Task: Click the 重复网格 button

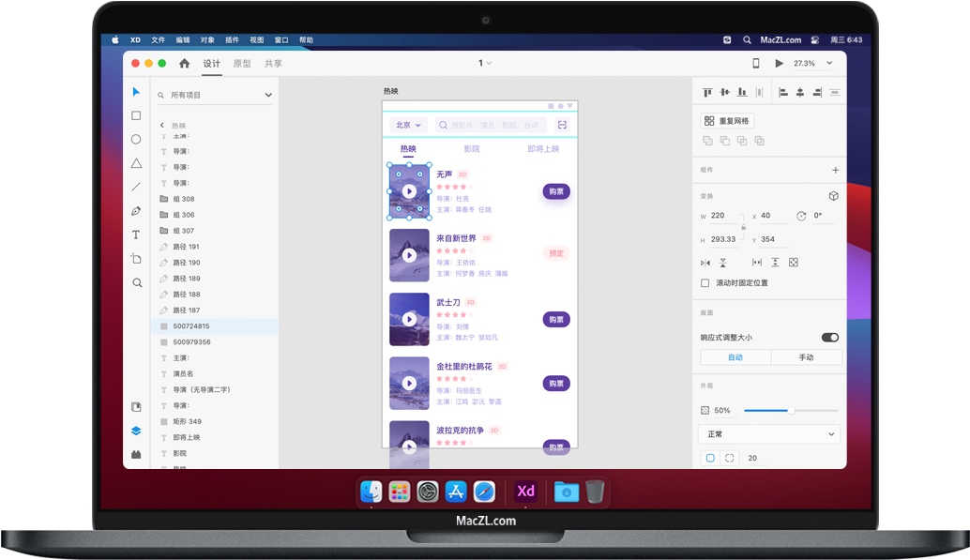Action: (x=728, y=121)
